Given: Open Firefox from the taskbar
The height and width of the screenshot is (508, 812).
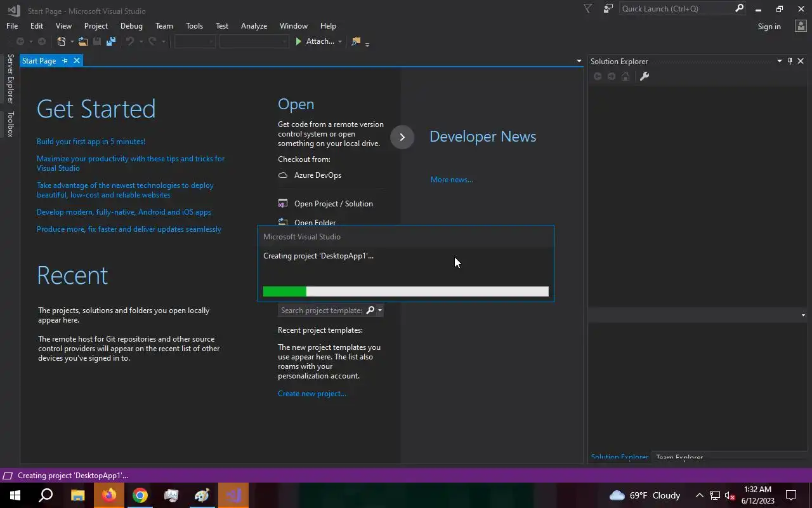Looking at the screenshot, I should (109, 495).
